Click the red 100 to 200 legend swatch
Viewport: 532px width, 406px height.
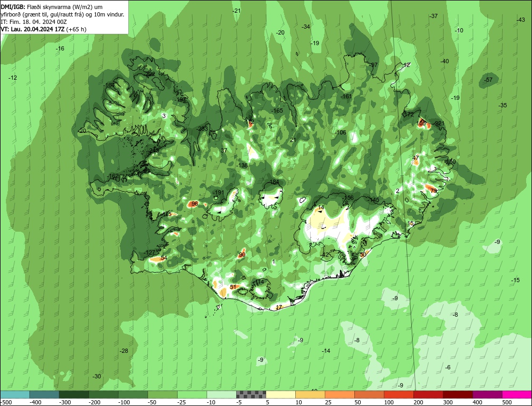[x=398, y=394]
